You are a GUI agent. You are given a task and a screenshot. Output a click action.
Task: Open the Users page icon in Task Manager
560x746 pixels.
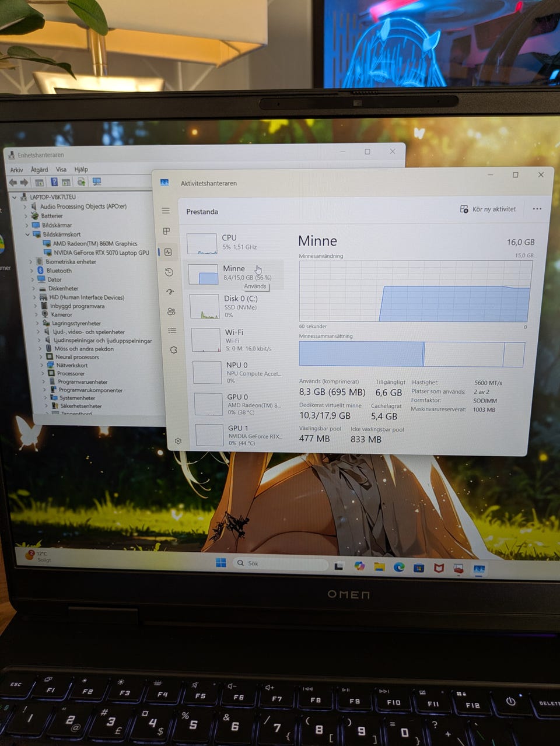pos(171,311)
